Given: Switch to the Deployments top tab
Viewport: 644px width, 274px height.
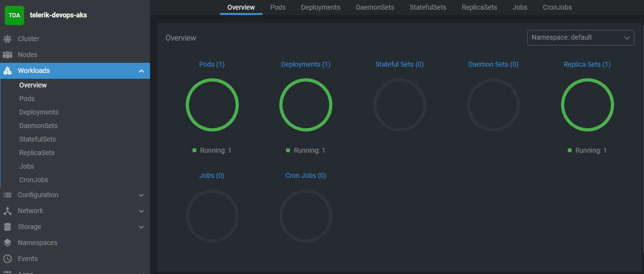Looking at the screenshot, I should tap(321, 7).
